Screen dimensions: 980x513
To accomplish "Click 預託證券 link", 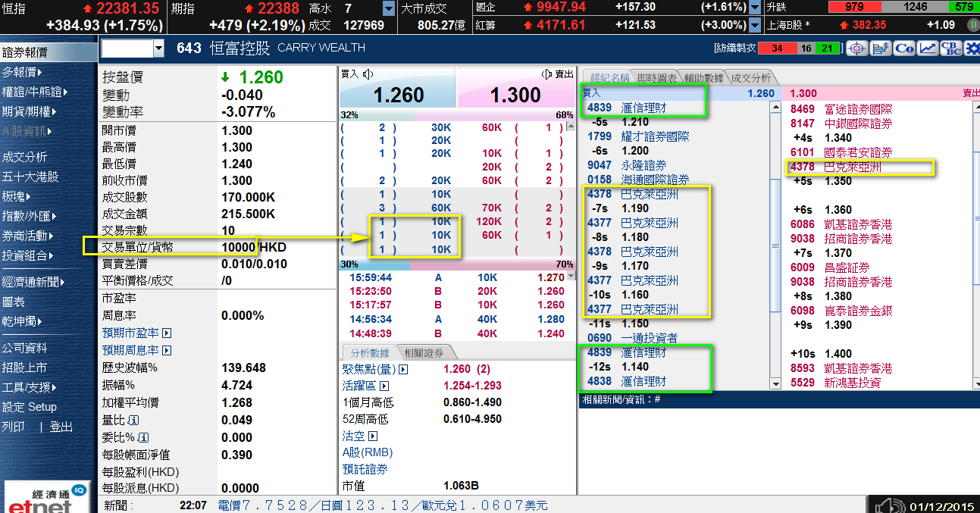I will (x=365, y=469).
